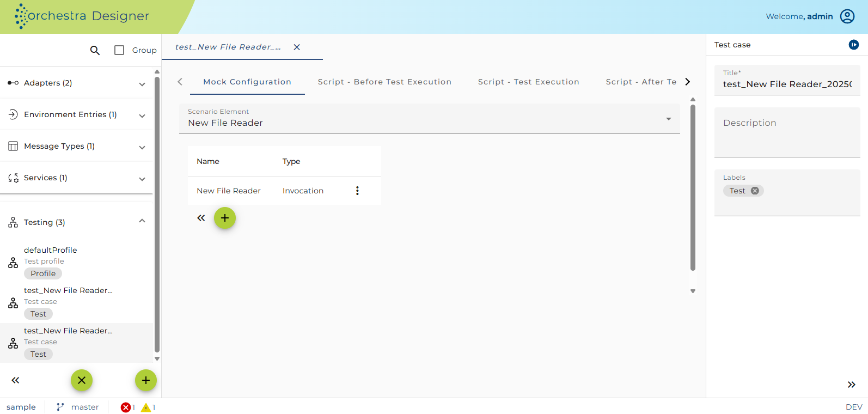Click the yellow warning indicator in status bar
Image resolution: width=868 pixels, height=414 pixels.
148,407
